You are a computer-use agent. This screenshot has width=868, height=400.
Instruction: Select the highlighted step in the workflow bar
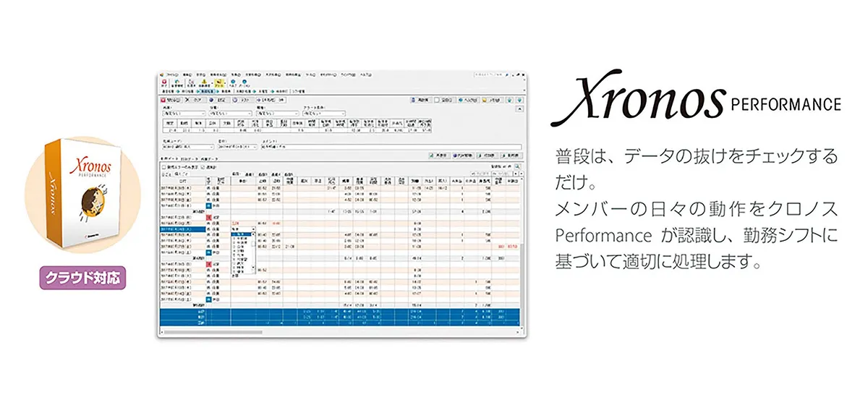click(206, 91)
